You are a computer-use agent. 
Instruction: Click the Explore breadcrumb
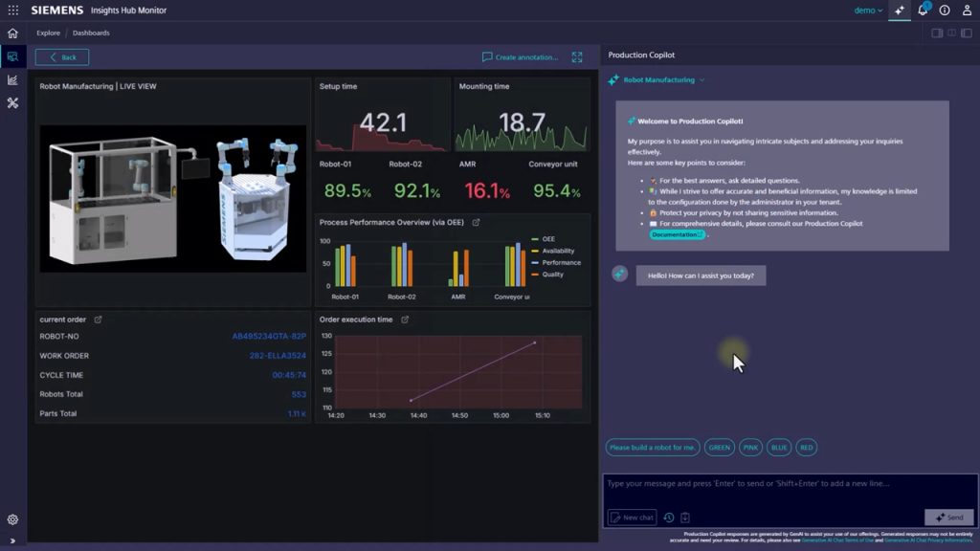[48, 33]
